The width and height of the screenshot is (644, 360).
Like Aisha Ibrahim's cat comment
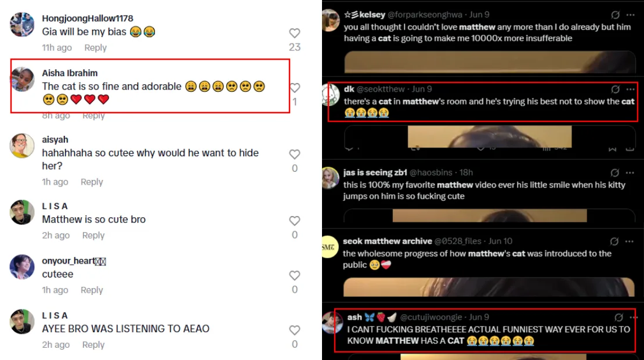[295, 88]
